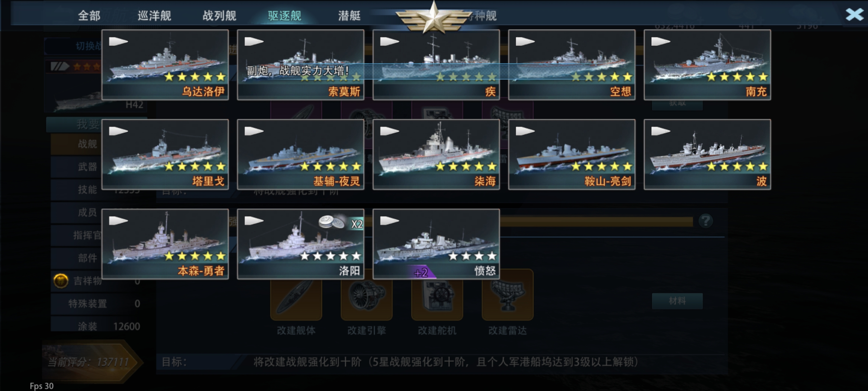Click the +2 badge on 愤怒 card
The image size is (868, 391).
(421, 272)
